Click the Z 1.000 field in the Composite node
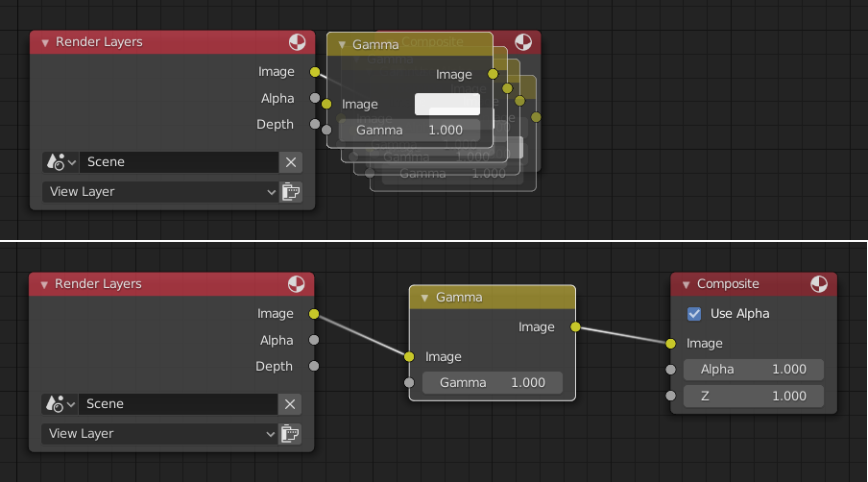The width and height of the screenshot is (868, 482). pos(753,396)
